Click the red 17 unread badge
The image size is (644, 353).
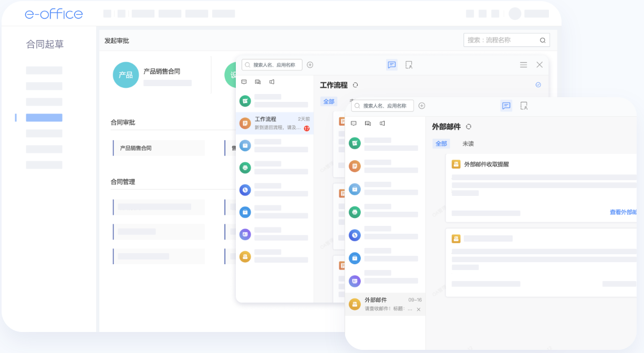coord(307,128)
